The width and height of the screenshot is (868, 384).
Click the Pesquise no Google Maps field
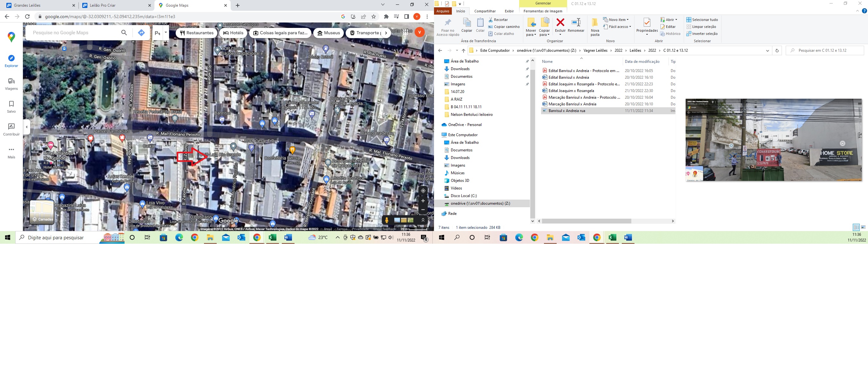pos(74,33)
